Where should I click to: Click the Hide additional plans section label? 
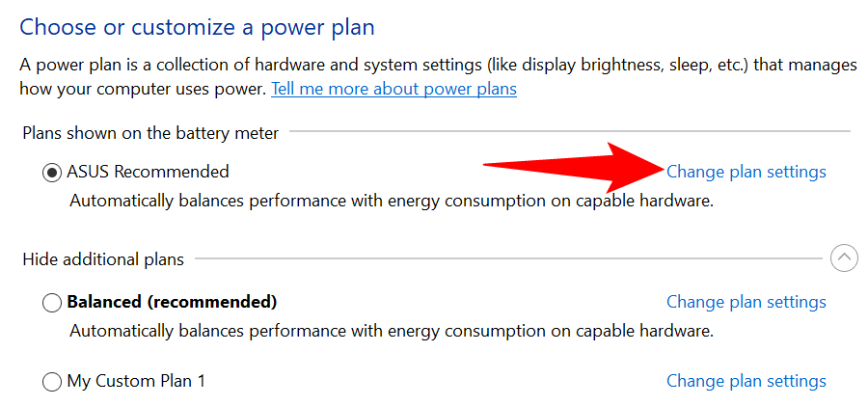coord(103,258)
